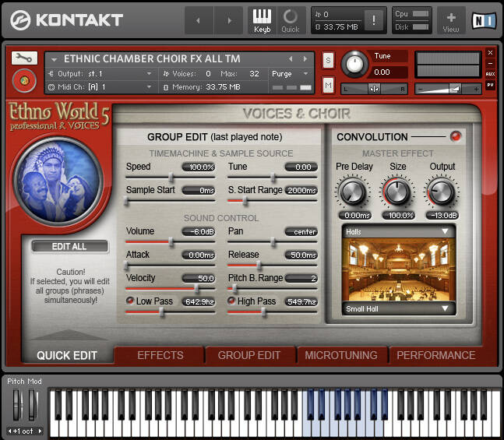Screen dimensions: 504x440
Task: Open the instrument name dropdown arrow
Action: pos(54,59)
